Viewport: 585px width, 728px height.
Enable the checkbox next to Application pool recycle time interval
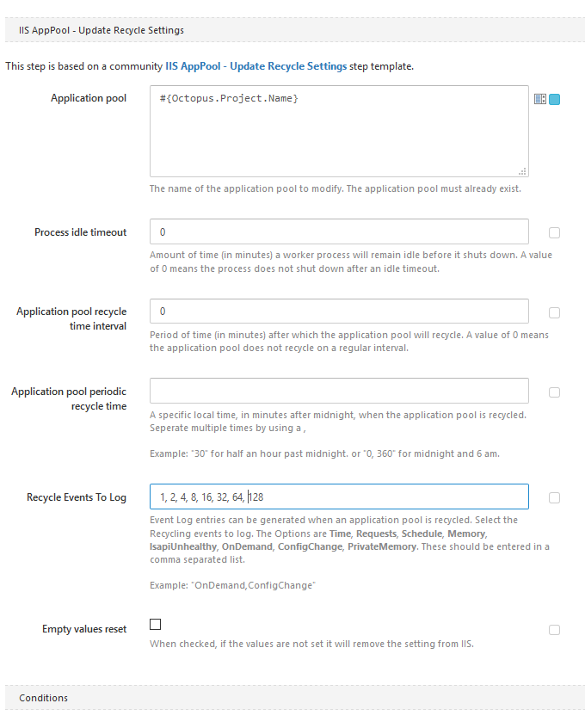coord(554,312)
